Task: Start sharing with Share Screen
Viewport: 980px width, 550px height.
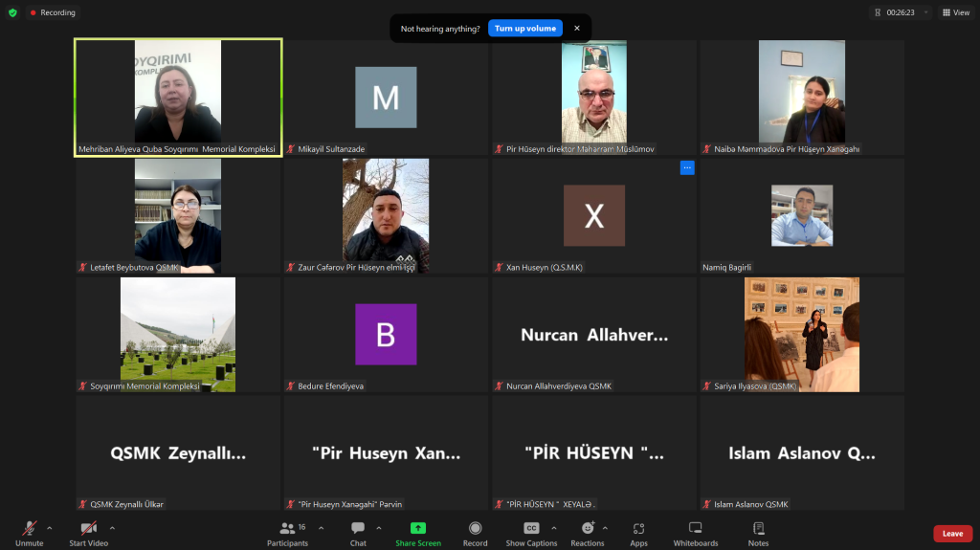Action: click(418, 535)
